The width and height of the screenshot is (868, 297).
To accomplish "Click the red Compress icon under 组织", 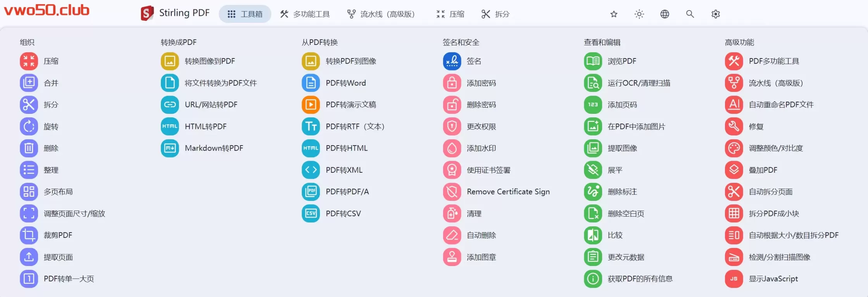I will pos(29,61).
